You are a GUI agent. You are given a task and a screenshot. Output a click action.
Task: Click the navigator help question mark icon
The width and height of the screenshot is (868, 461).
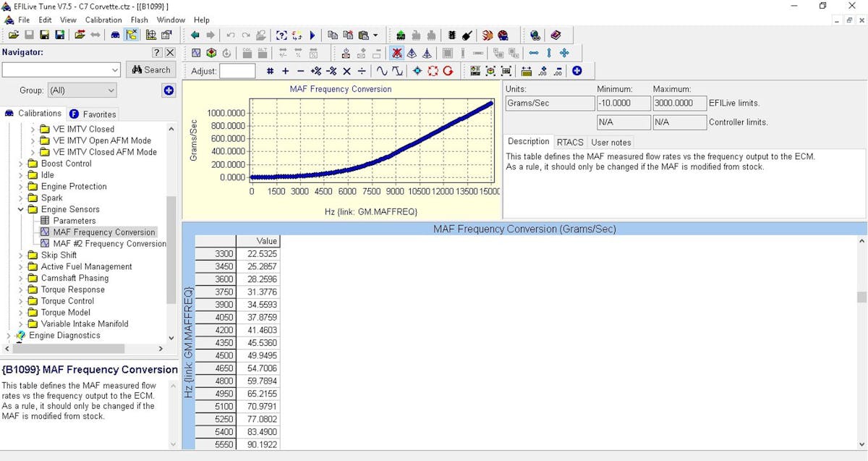[x=157, y=53]
